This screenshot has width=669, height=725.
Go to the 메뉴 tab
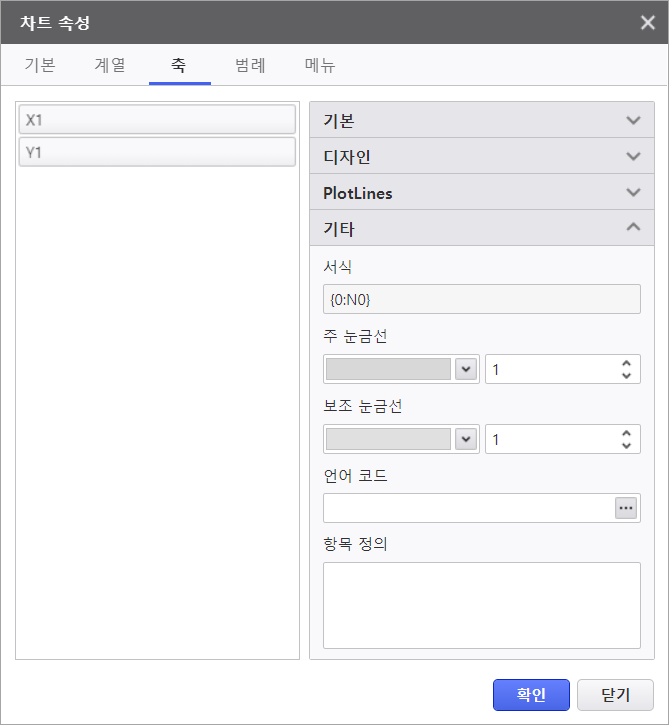tap(320, 66)
